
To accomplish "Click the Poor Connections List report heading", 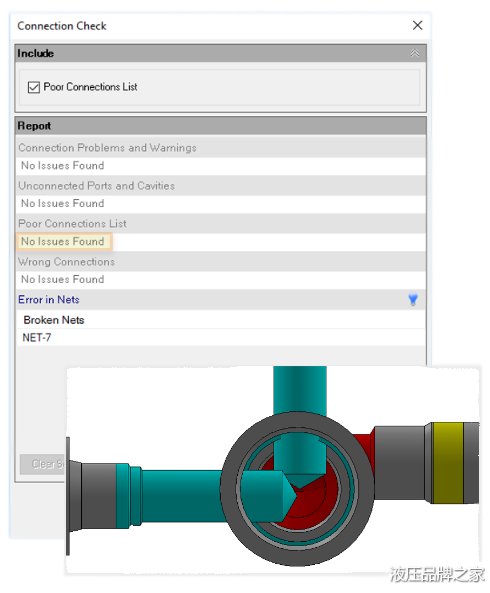I will [x=72, y=224].
